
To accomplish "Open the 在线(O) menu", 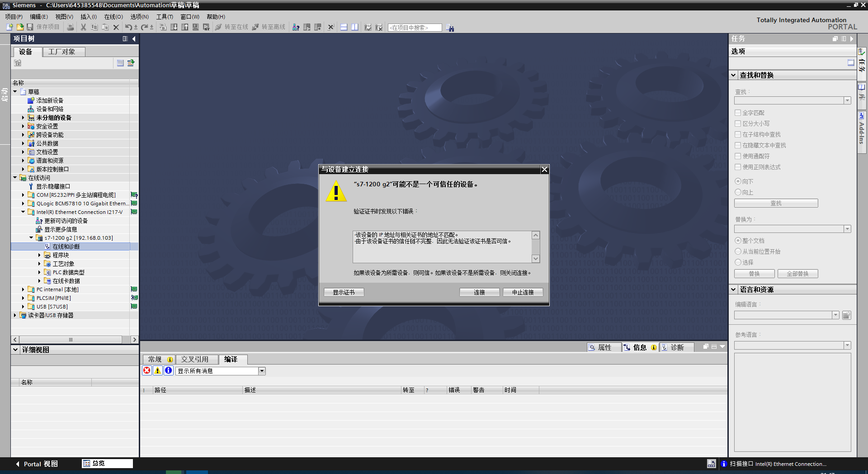I will click(113, 17).
